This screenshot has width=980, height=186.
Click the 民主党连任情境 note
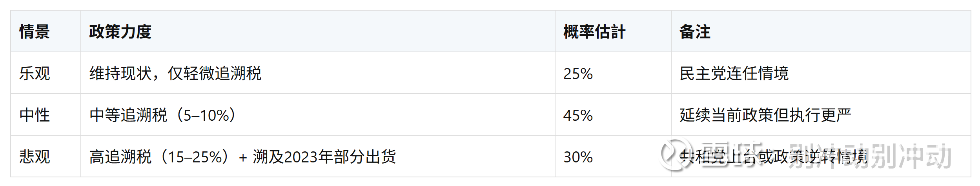(x=734, y=74)
